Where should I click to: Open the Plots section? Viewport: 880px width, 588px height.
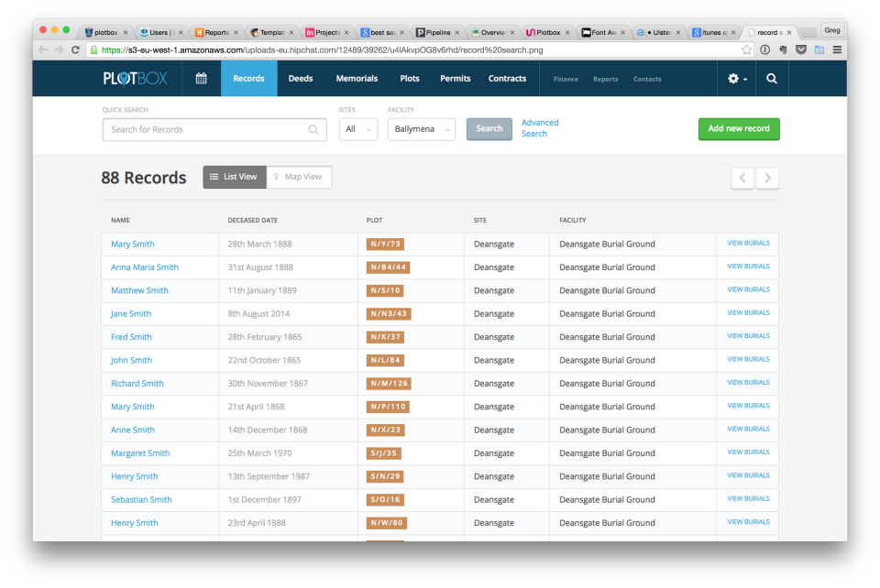410,79
